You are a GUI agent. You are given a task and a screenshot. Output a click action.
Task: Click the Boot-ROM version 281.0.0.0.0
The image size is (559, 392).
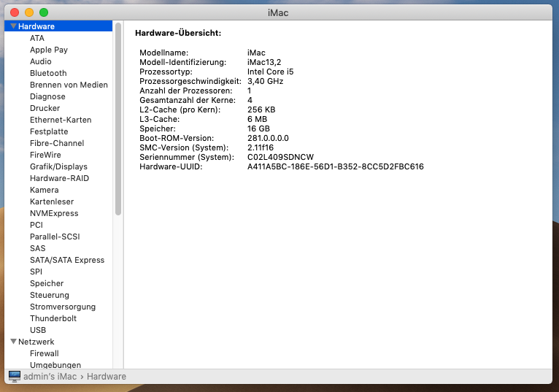268,139
